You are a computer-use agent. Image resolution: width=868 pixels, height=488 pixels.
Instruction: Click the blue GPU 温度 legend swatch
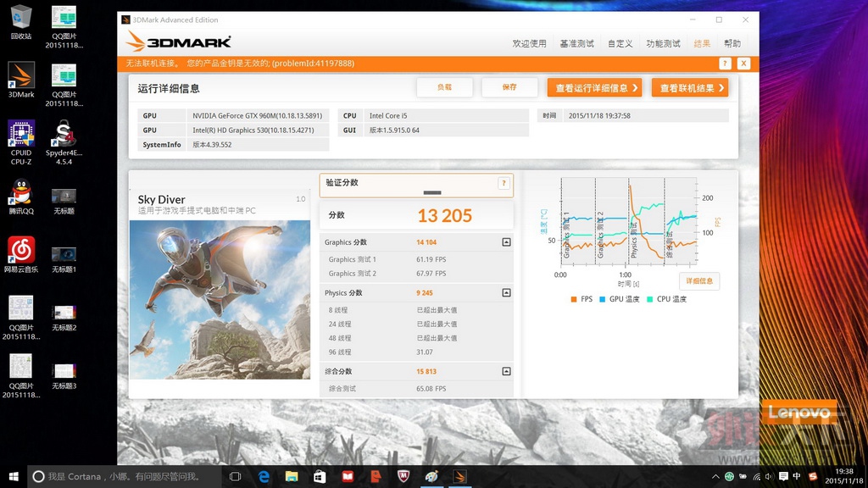[x=603, y=299]
